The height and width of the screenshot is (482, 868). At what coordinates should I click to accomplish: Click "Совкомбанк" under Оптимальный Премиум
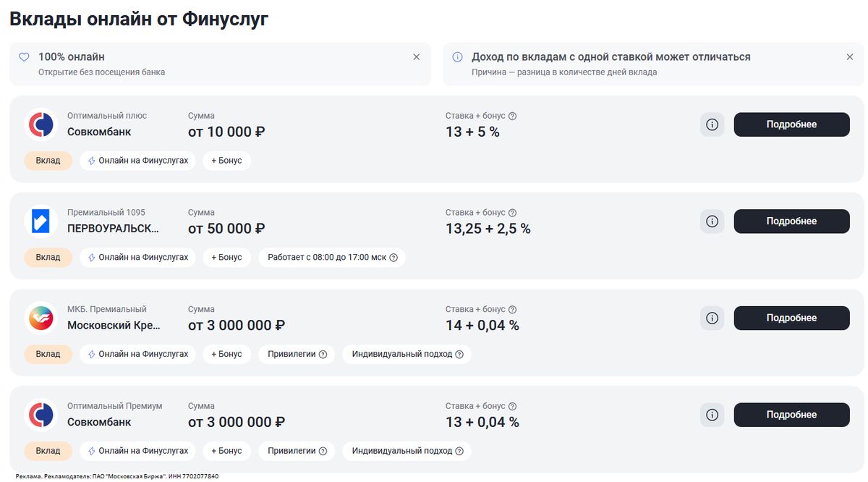coord(99,422)
